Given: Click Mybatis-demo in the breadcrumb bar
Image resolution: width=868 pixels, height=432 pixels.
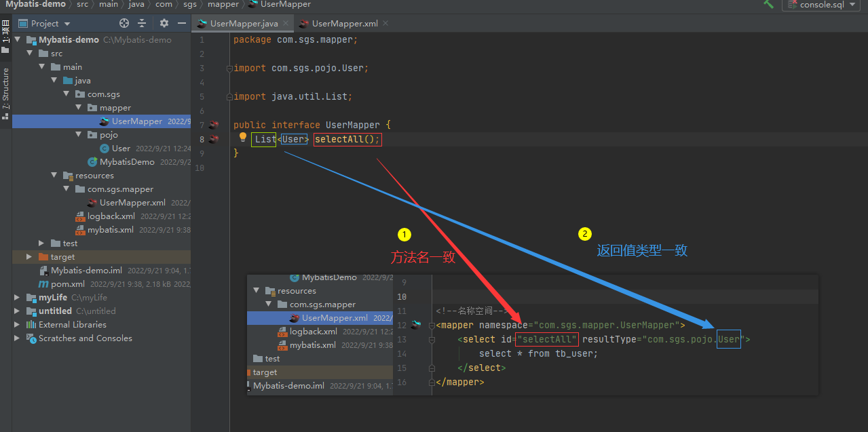Looking at the screenshot, I should pyautogui.click(x=36, y=4).
